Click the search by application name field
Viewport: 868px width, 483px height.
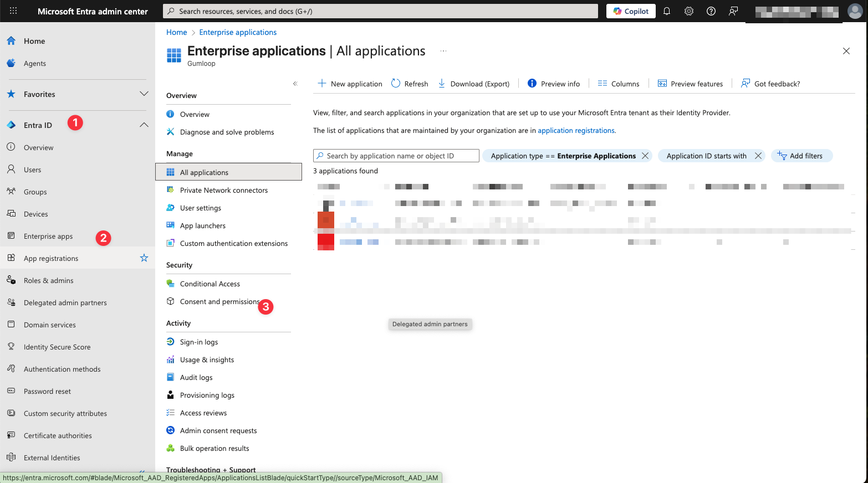(x=396, y=156)
